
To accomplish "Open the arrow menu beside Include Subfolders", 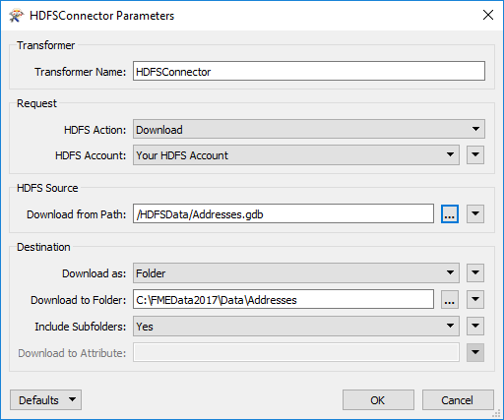I will coord(475,326).
